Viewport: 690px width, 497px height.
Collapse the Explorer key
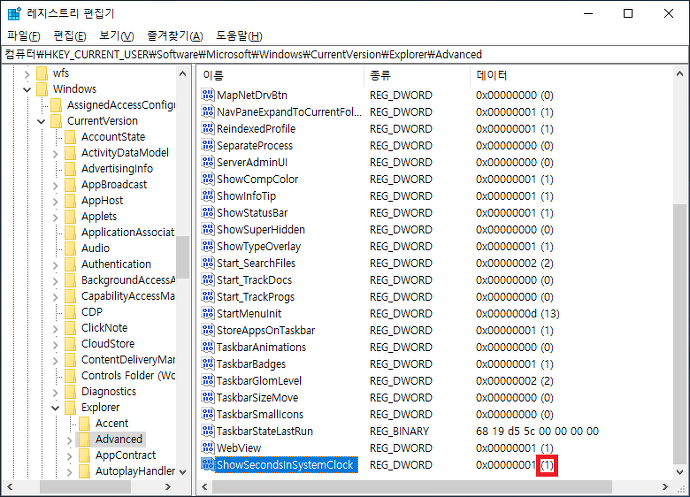point(55,408)
